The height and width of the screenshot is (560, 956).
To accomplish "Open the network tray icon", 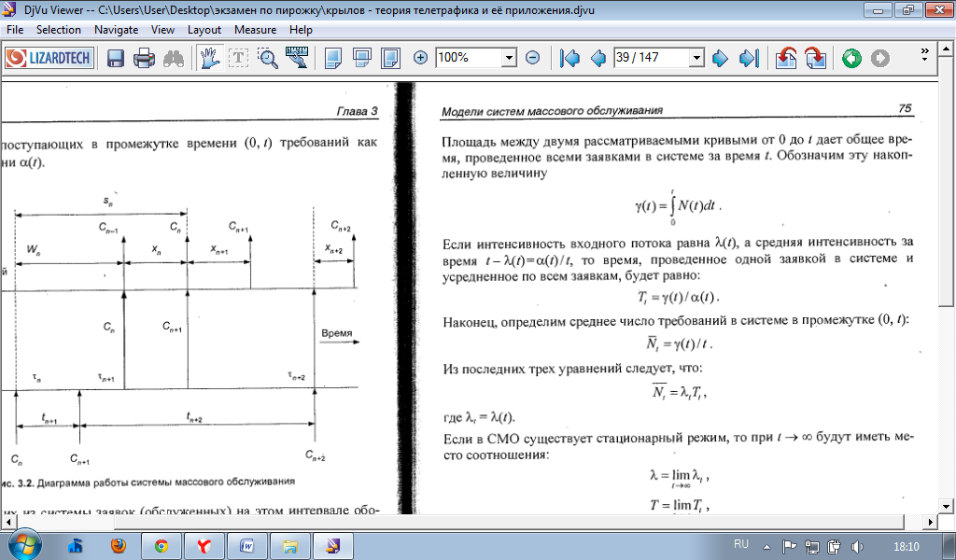I will point(811,547).
